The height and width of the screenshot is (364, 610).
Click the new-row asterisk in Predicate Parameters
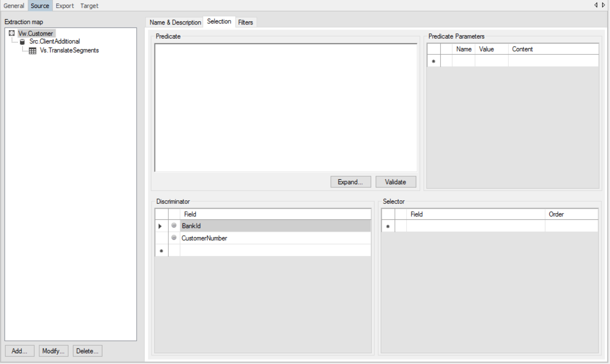point(432,61)
